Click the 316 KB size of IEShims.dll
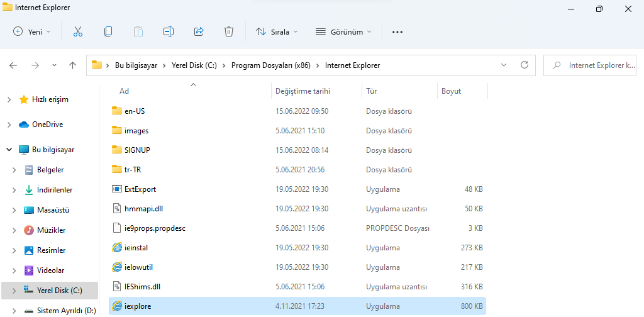 coord(472,287)
